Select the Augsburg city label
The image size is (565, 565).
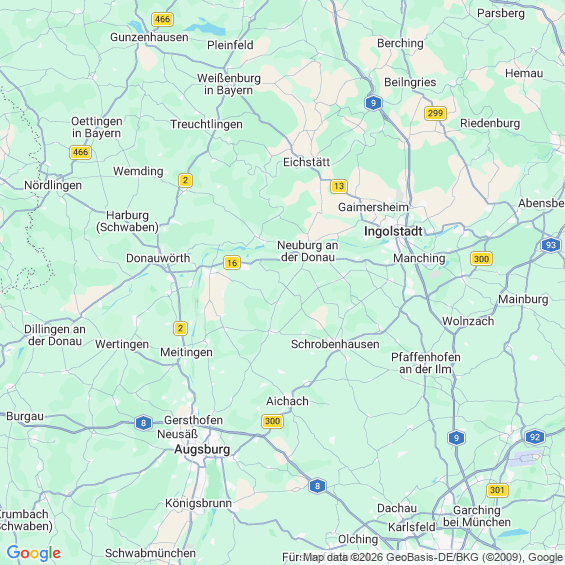click(x=202, y=450)
